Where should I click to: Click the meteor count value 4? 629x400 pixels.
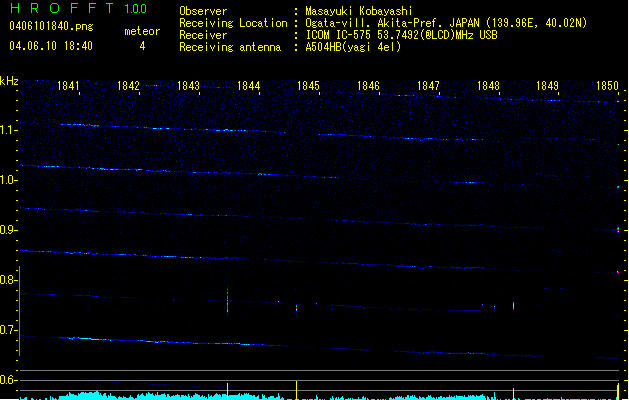click(x=142, y=47)
